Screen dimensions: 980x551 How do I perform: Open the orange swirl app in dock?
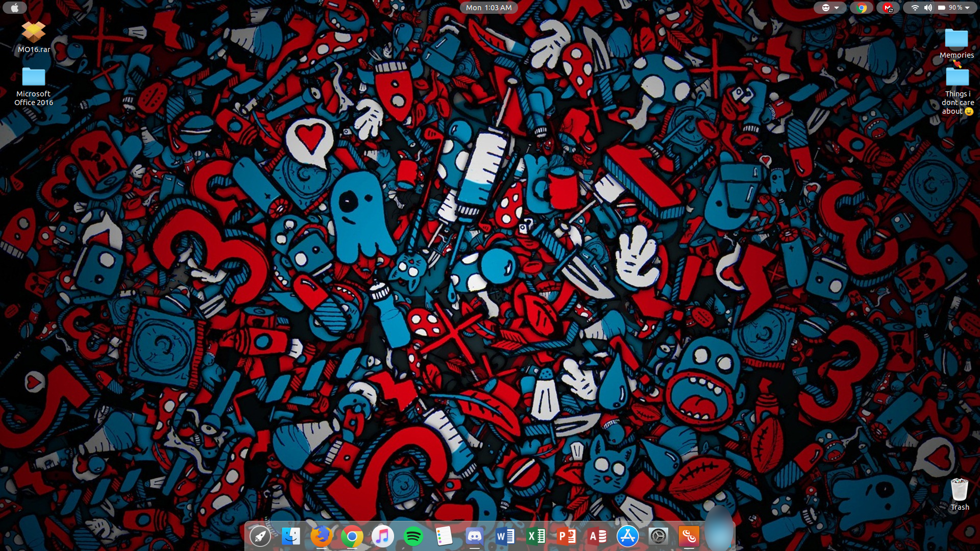coord(689,536)
